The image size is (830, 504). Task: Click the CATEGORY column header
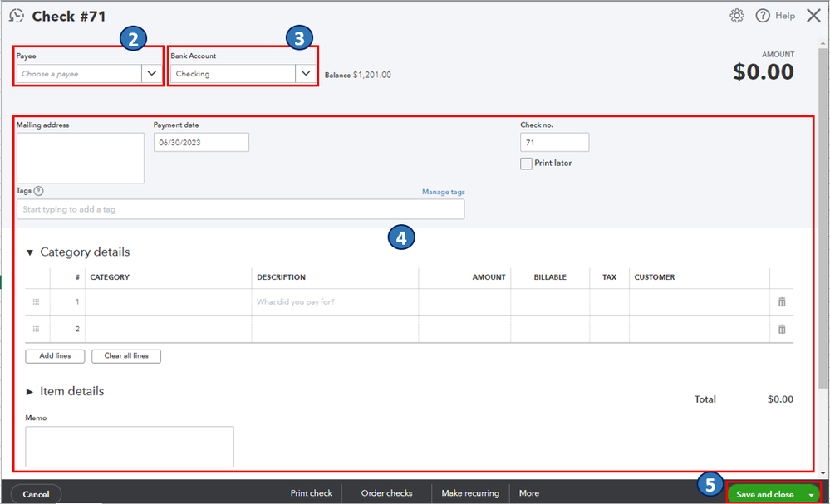(x=110, y=277)
